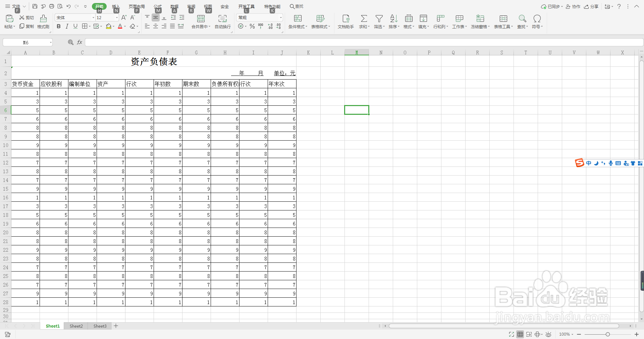Open Print Preview icon

point(60,6)
